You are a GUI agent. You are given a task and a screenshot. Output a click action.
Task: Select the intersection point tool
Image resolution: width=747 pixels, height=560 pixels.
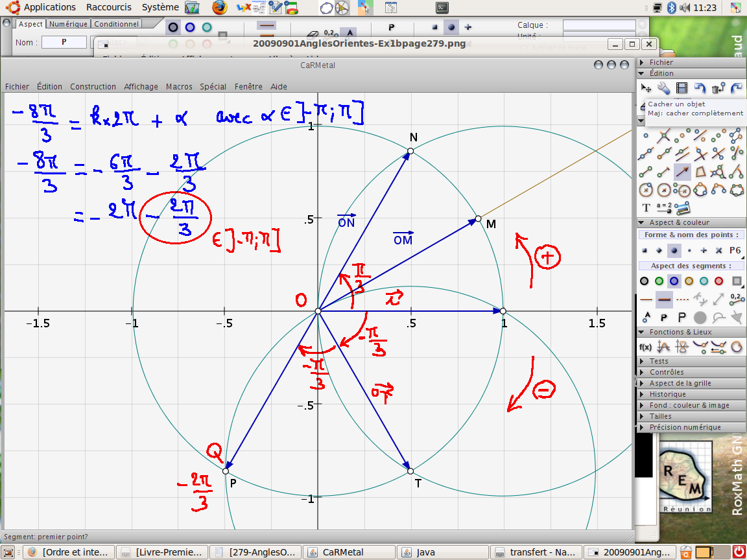coord(663,135)
